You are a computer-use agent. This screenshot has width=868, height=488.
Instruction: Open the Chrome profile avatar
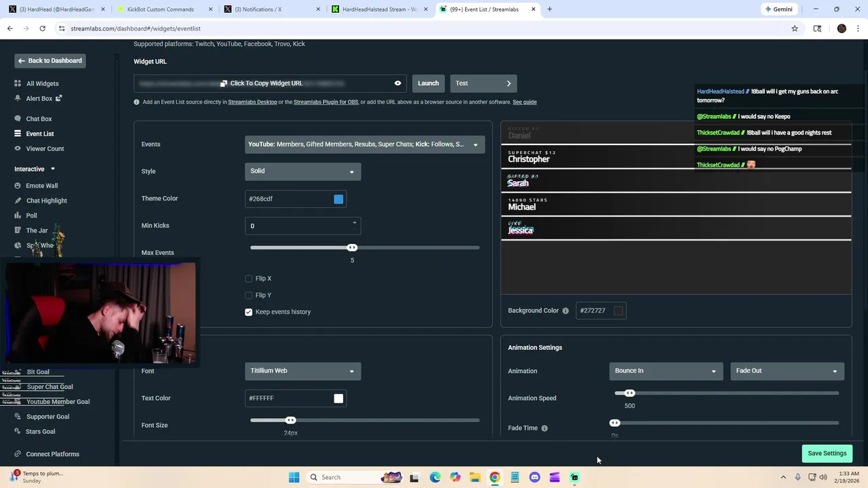(x=842, y=28)
